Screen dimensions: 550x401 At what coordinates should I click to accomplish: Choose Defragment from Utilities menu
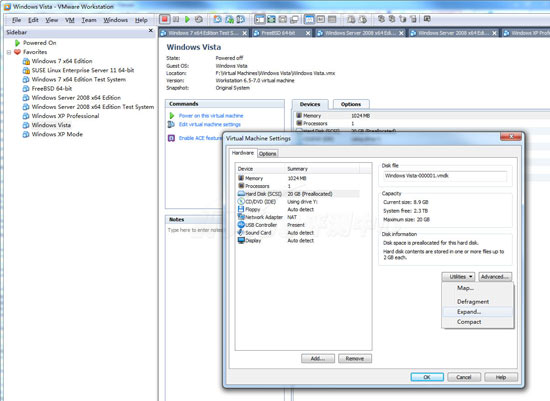477,302
